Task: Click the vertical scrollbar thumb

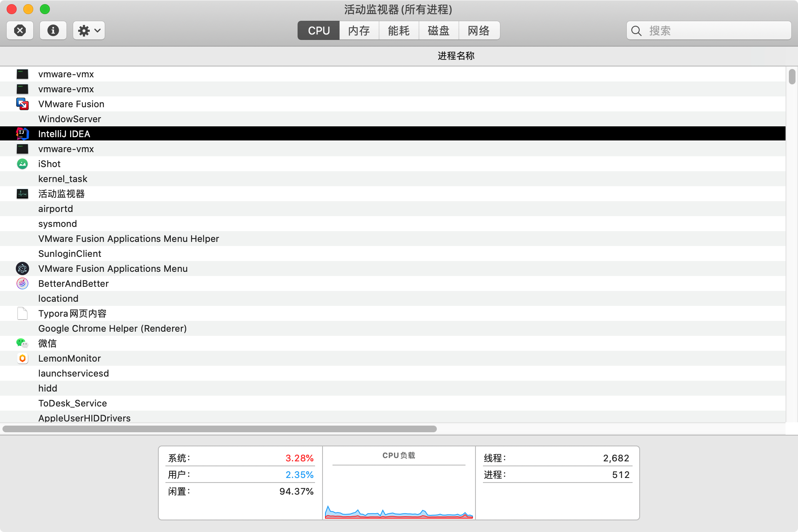Action: click(x=792, y=77)
